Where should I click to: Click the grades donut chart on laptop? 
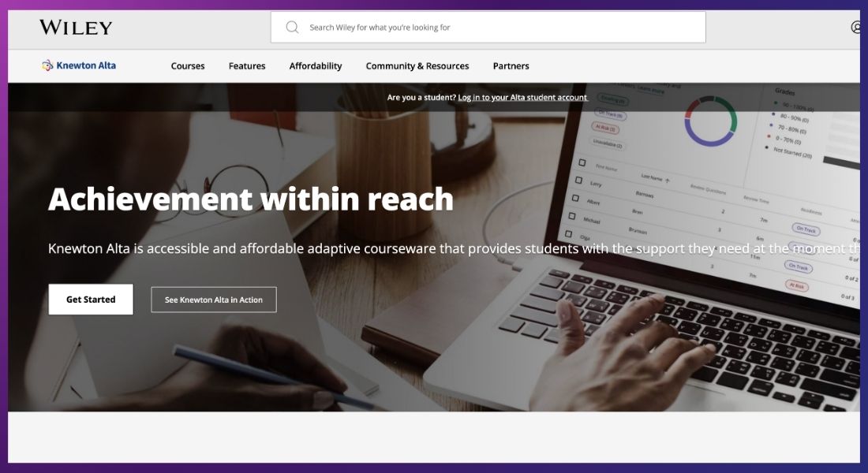[710, 121]
